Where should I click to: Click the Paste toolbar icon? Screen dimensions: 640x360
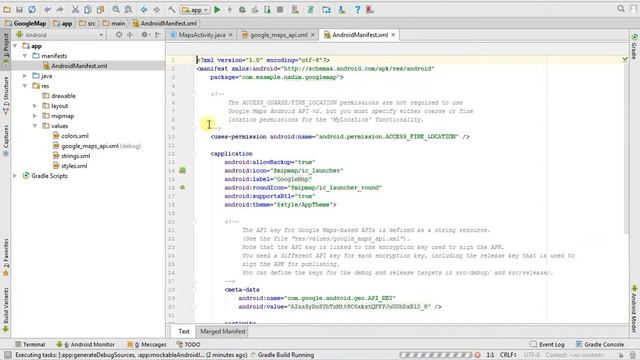click(x=100, y=9)
